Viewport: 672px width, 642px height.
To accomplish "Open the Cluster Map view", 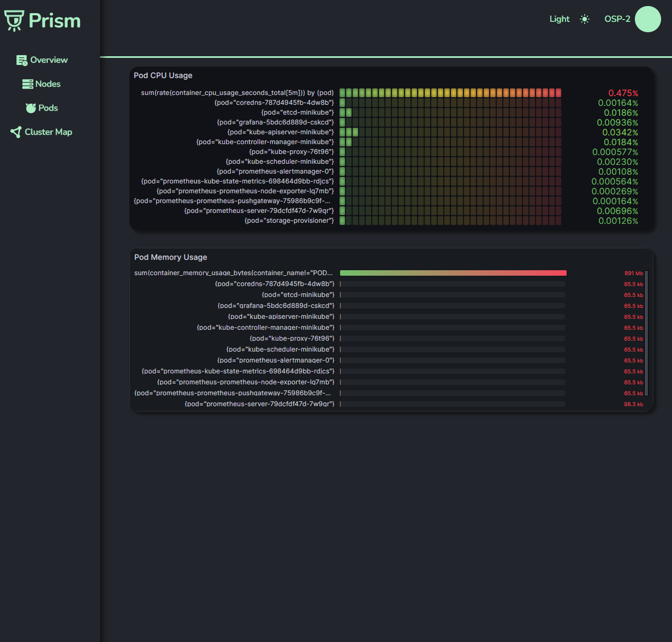I will pos(49,132).
